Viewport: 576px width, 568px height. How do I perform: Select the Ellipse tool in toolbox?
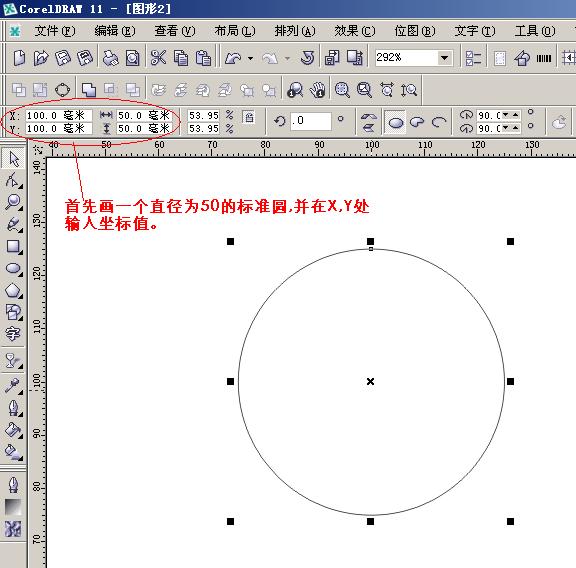coord(13,268)
